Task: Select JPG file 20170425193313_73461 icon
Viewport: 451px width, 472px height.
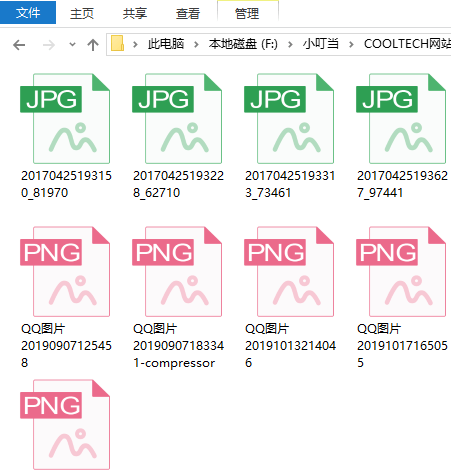Action: [289, 119]
